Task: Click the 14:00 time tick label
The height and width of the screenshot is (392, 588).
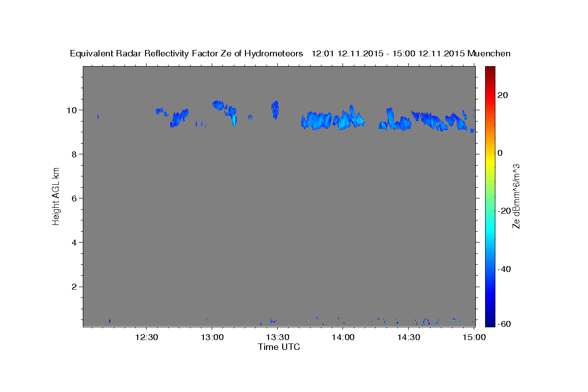Action: 343,337
